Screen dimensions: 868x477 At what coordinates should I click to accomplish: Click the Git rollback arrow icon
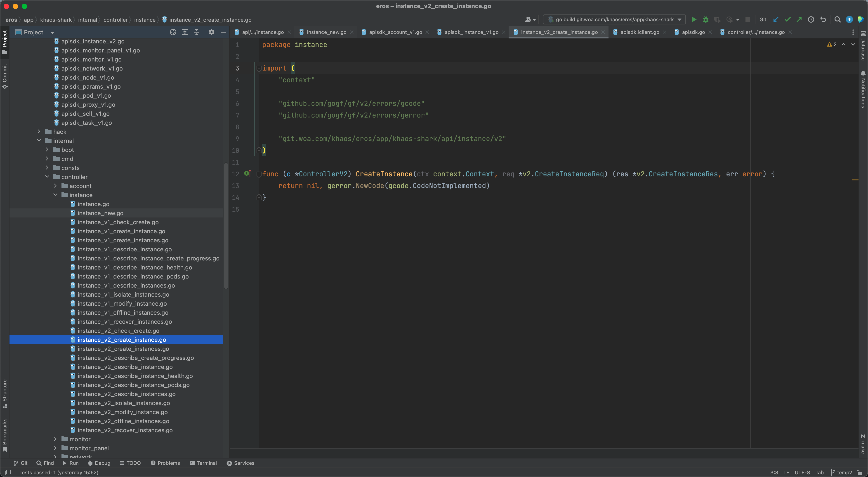click(823, 19)
